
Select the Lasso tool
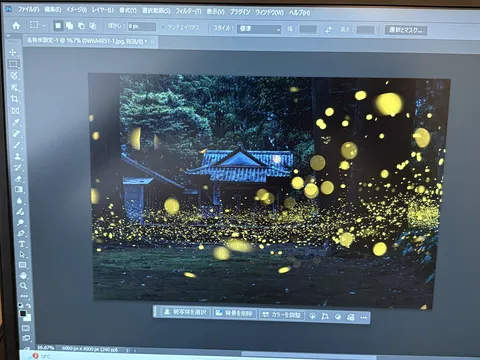point(14,76)
